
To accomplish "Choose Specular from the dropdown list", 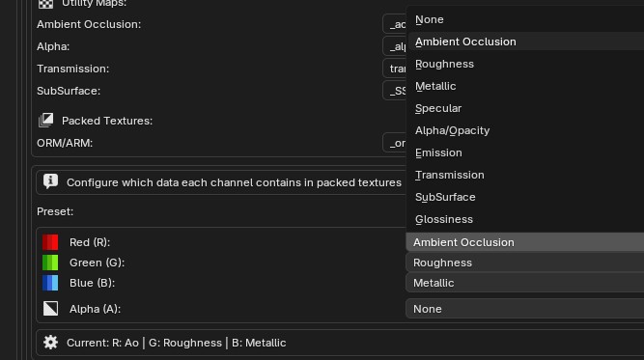I will pyautogui.click(x=525, y=108).
